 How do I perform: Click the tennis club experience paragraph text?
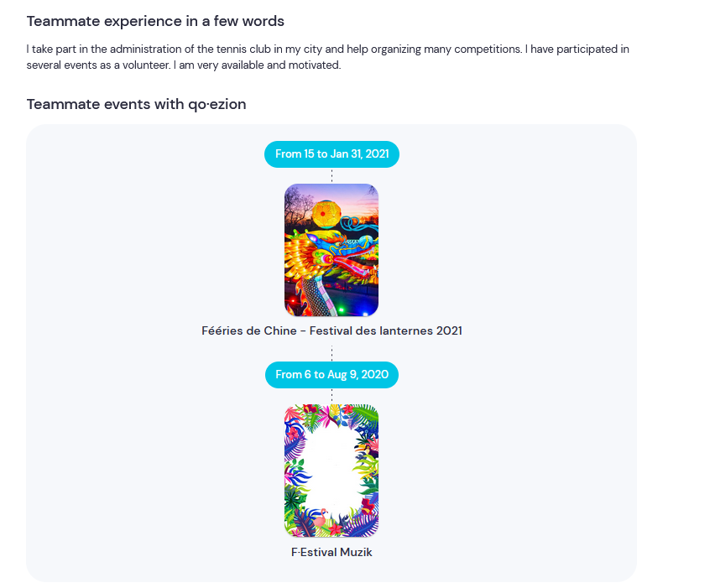coord(328,57)
